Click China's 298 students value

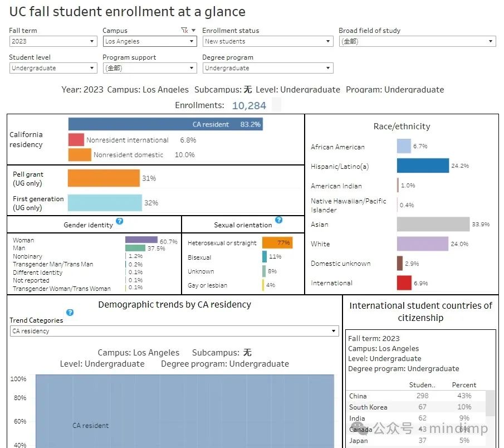tap(422, 396)
